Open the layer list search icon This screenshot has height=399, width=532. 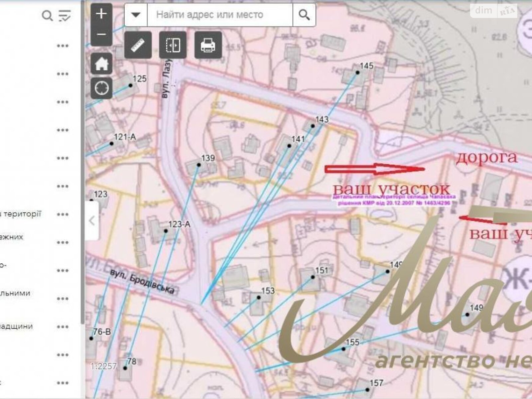click(47, 15)
